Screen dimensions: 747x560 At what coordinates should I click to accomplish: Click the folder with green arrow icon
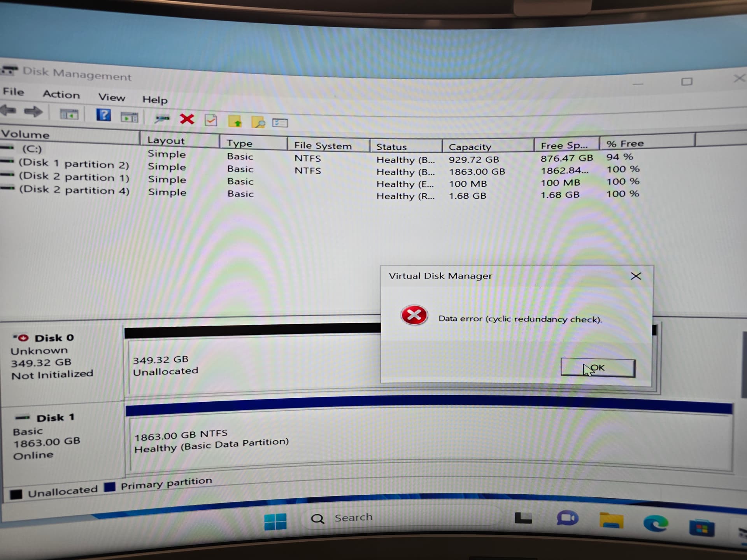235,122
